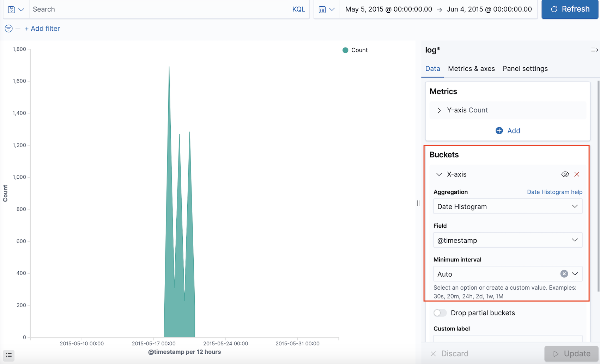Open Date Histogram help link

pos(554,192)
